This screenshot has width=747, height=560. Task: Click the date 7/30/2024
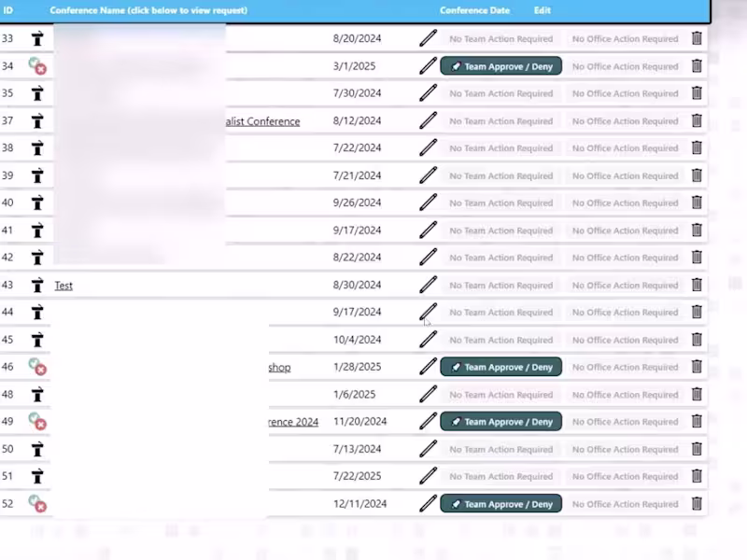click(357, 93)
